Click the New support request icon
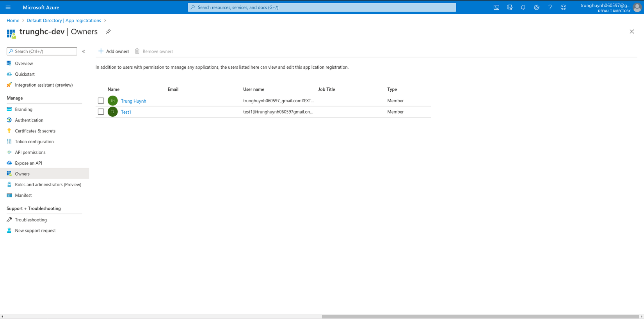644x319 pixels. coord(9,230)
